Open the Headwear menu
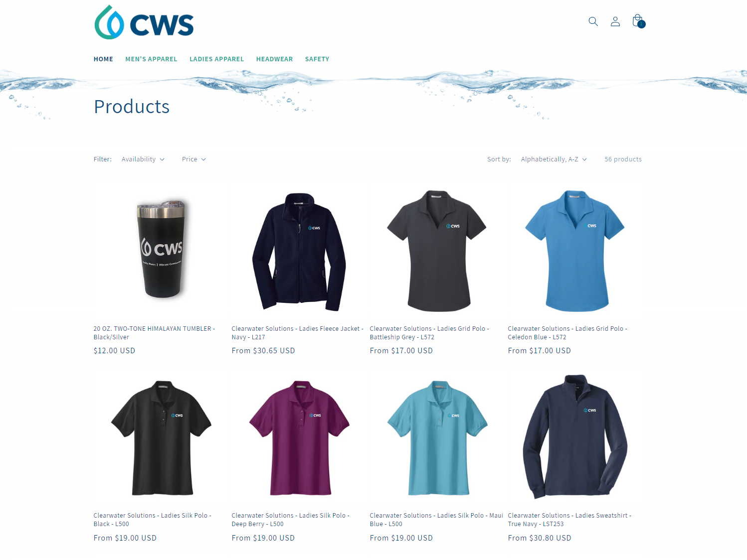 [274, 59]
